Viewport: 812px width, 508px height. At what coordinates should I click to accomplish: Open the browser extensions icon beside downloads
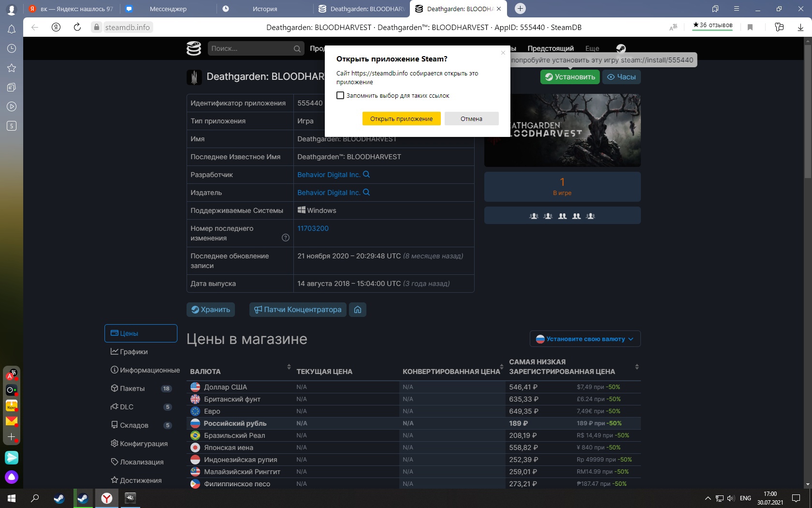tap(779, 27)
